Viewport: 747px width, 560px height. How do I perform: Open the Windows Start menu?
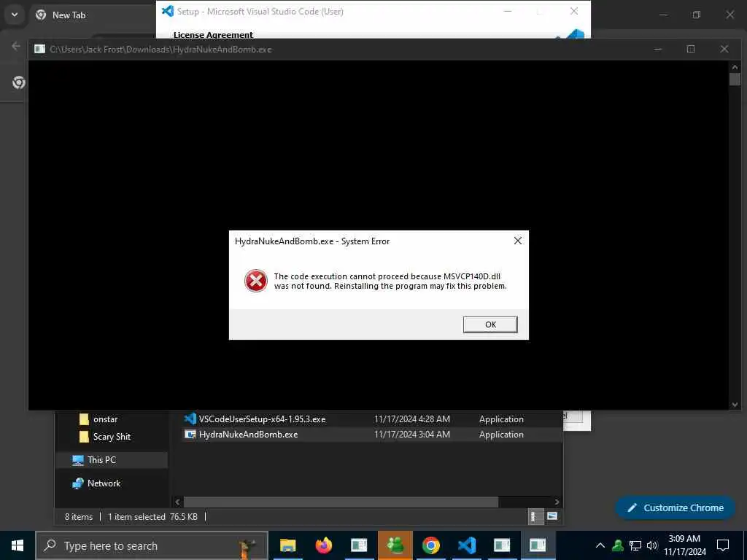(x=18, y=545)
